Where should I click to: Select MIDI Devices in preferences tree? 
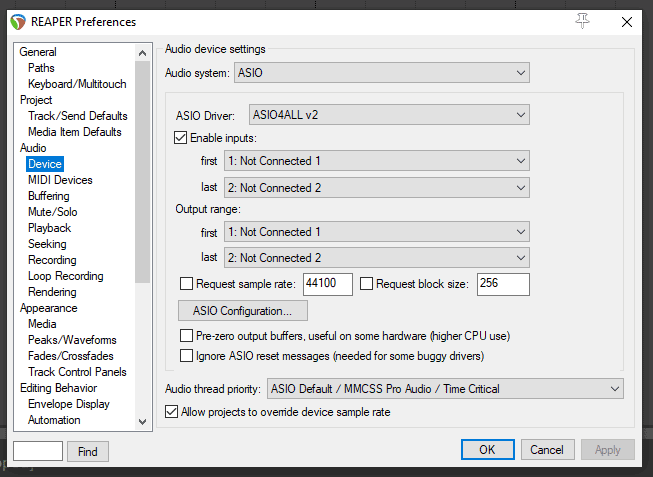(60, 180)
